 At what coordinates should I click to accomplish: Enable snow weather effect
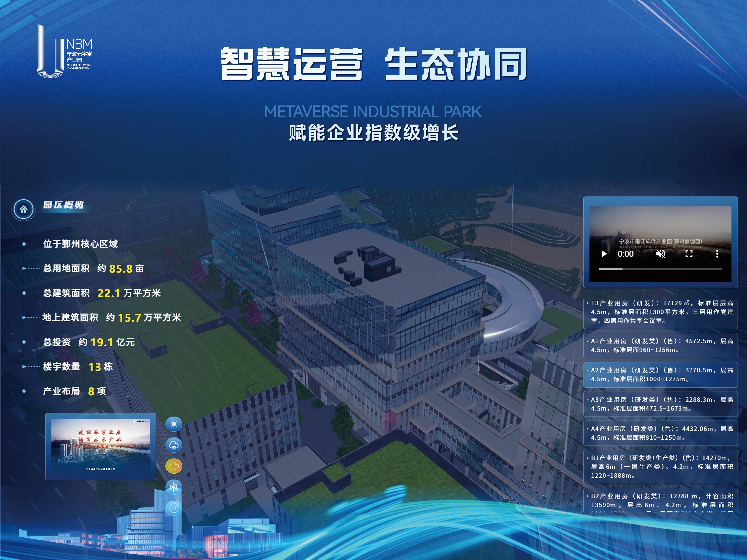point(174,487)
